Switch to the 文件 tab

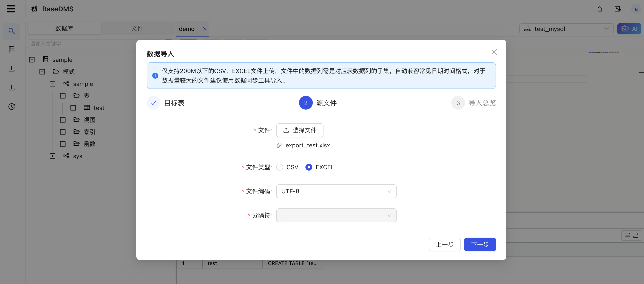click(137, 28)
